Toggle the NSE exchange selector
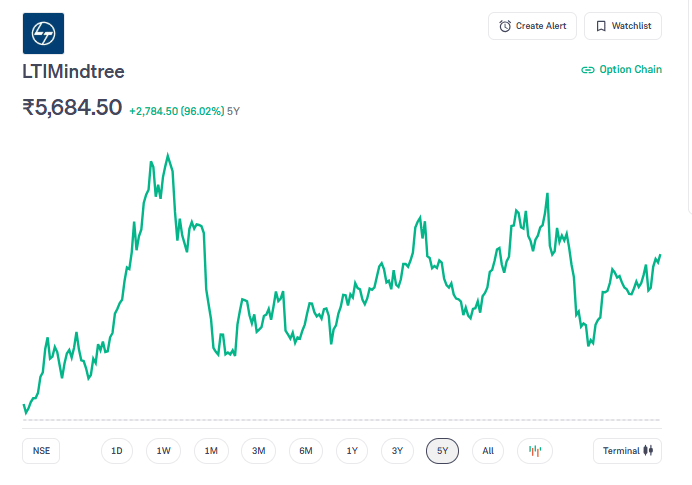Image resolution: width=692 pixels, height=485 pixels. click(x=41, y=451)
